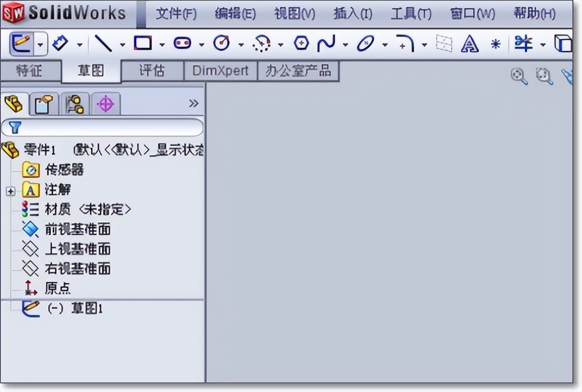Select the Line sketch tool

click(x=103, y=43)
